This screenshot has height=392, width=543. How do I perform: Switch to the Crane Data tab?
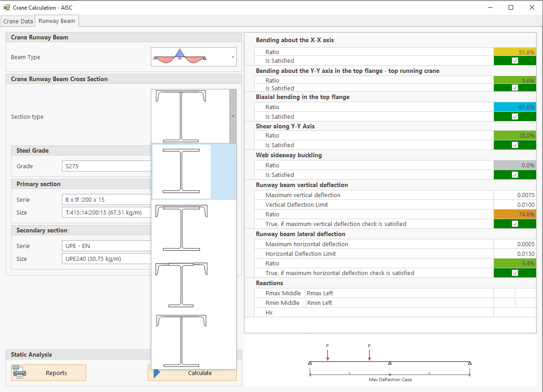tap(18, 21)
